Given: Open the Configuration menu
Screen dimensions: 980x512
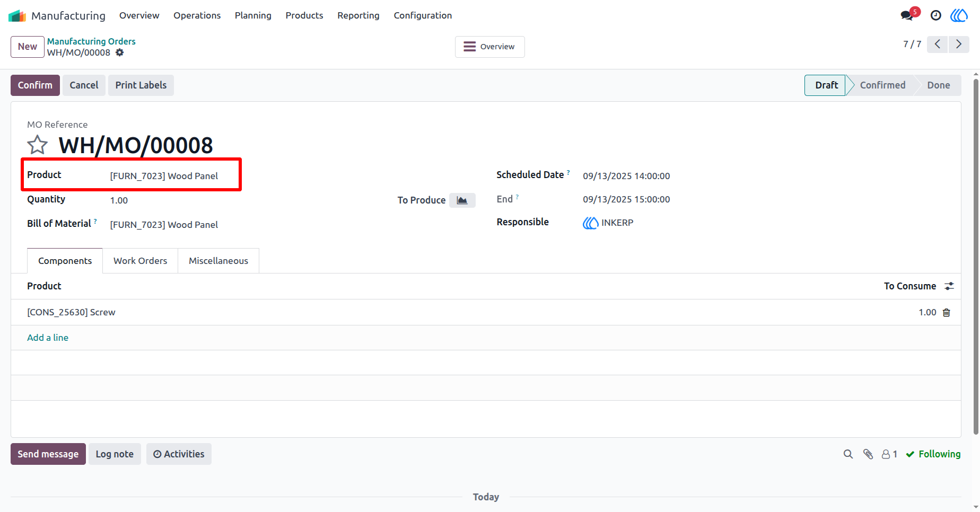Looking at the screenshot, I should pos(423,15).
